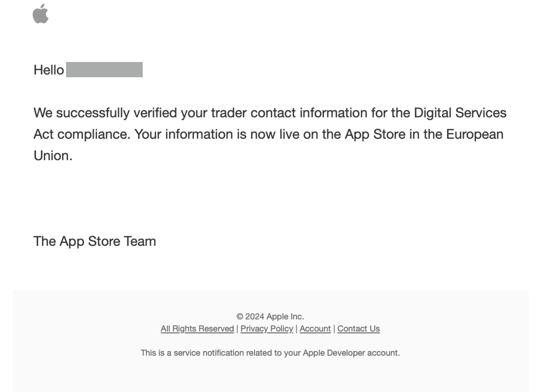This screenshot has width=537, height=392.
Task: Click the word 'Union.' in the message
Action: [x=53, y=156]
